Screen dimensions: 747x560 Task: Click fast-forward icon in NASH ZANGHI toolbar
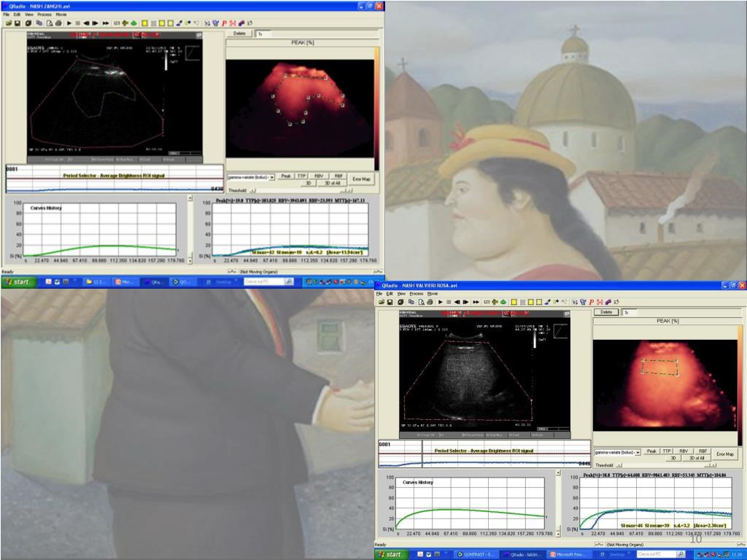(106, 23)
